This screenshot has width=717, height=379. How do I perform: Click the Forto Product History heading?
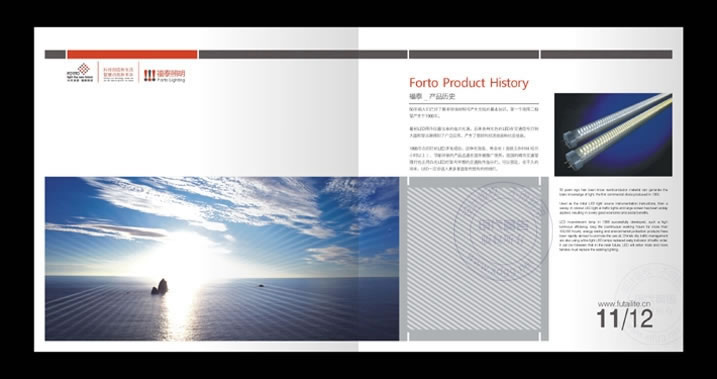pos(469,83)
